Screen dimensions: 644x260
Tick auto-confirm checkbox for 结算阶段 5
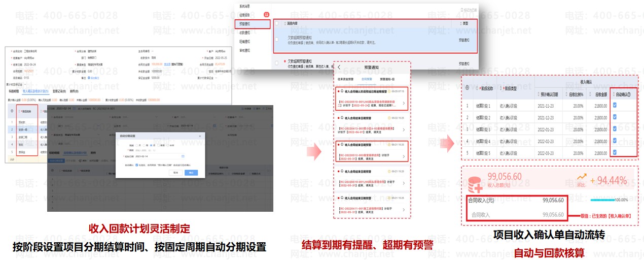[615, 152]
